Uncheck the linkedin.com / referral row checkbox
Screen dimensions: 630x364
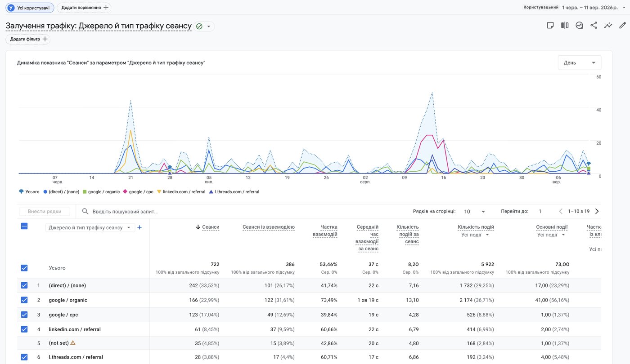[24, 329]
